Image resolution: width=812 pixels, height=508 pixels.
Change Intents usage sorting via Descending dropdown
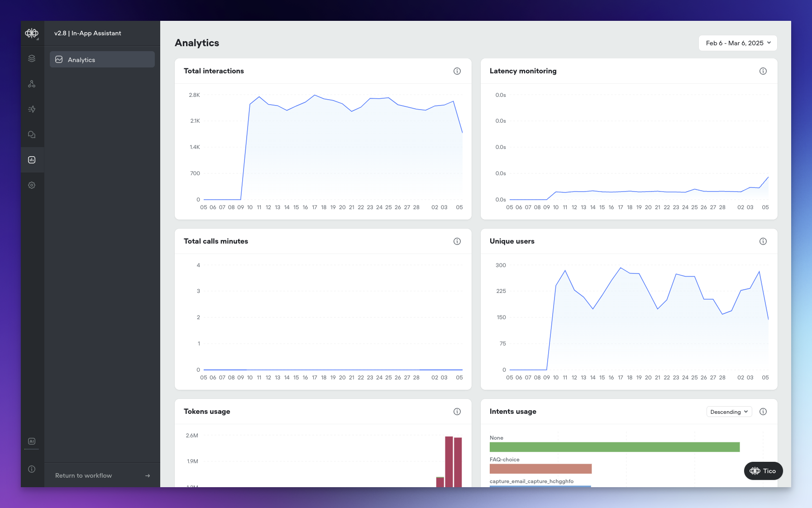[729, 412]
